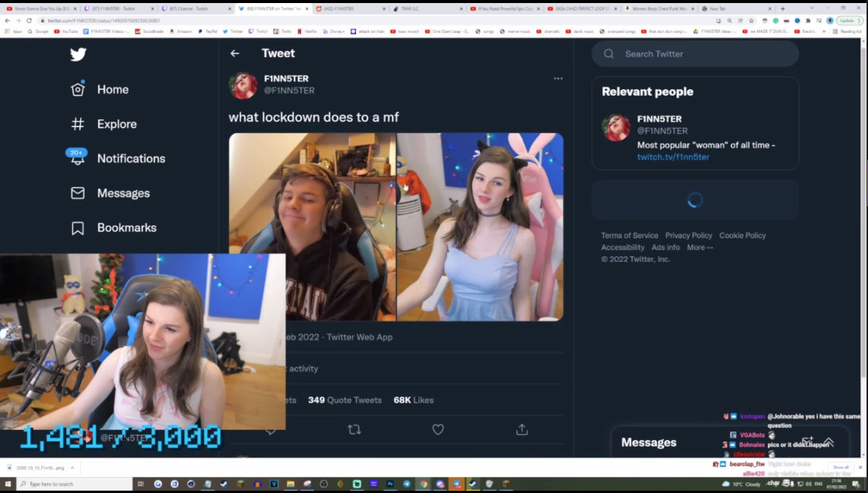View the 349 Quote Tweets
Image resolution: width=868 pixels, height=493 pixels.
(x=345, y=400)
